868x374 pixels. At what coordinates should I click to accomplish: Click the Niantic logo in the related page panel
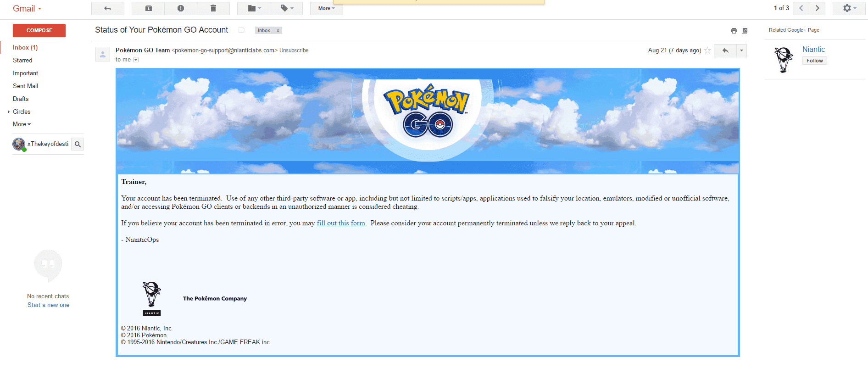[784, 60]
